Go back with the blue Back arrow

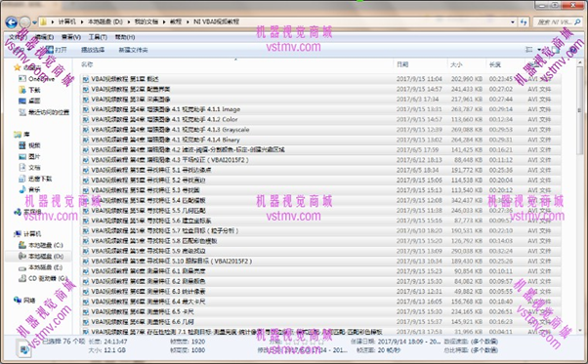(12, 22)
